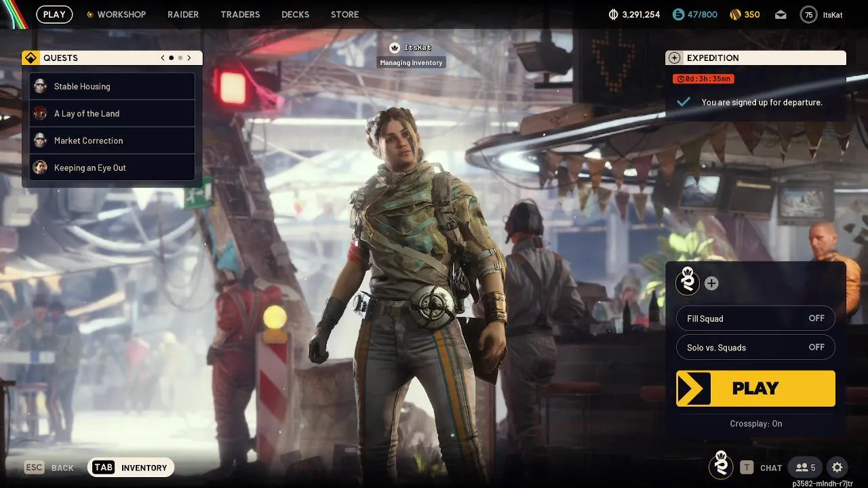Toggle the Solo vs. Squads option

[x=755, y=348]
